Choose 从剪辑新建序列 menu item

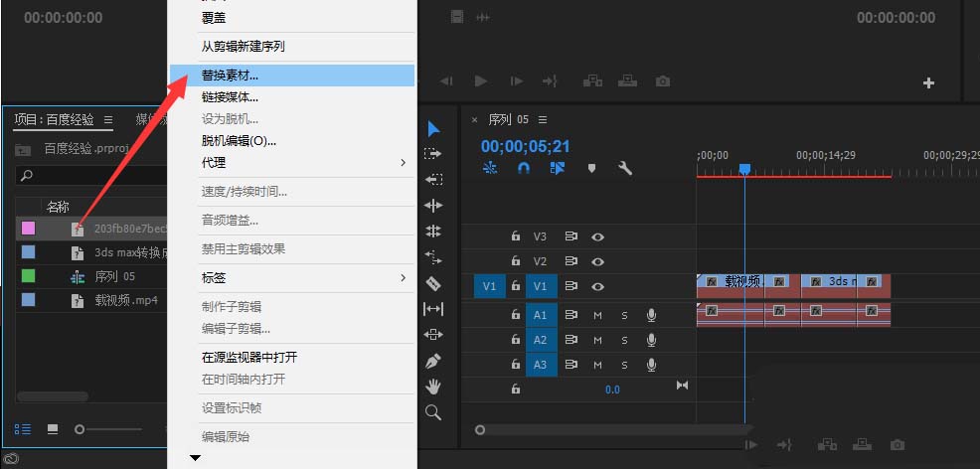click(292, 47)
